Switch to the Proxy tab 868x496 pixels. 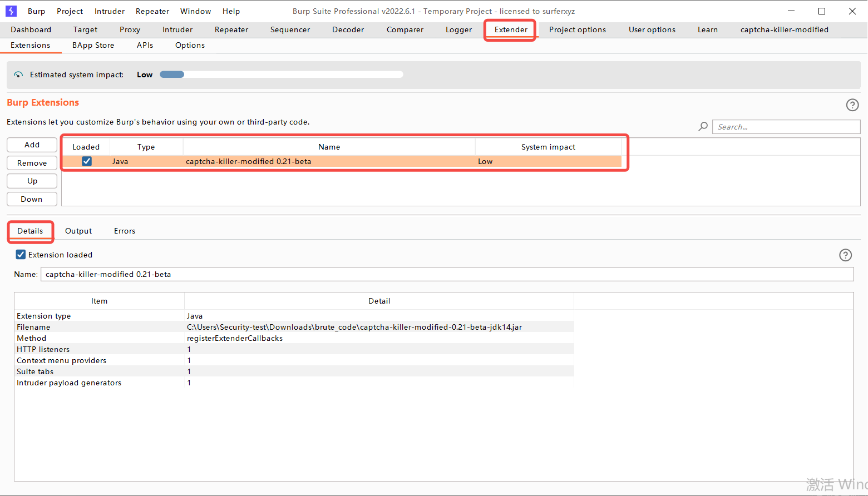coord(130,29)
